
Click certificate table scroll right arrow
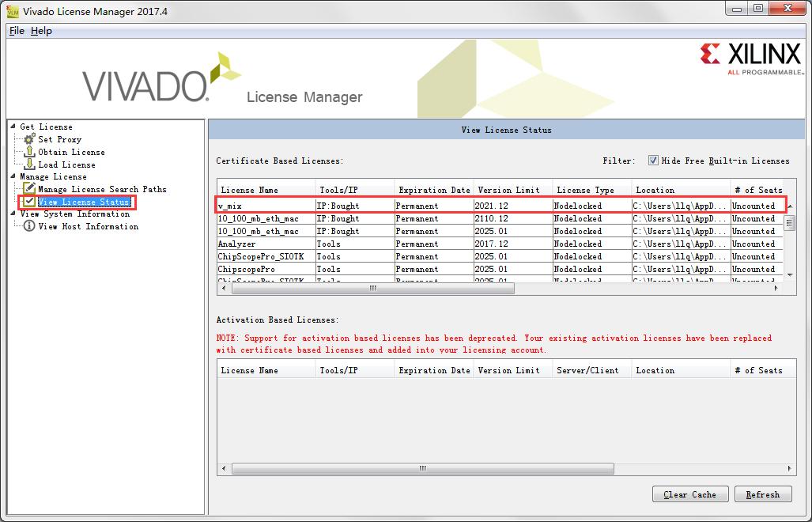[776, 289]
